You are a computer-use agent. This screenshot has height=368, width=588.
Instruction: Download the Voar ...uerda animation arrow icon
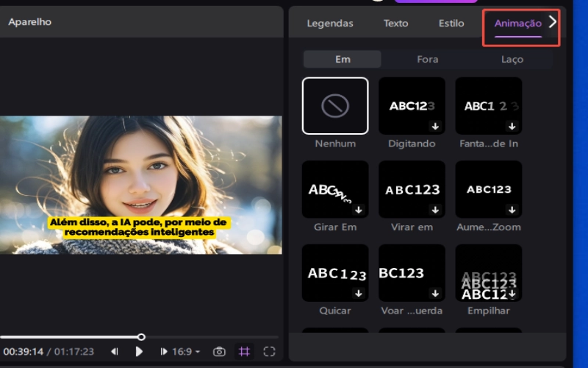(435, 293)
